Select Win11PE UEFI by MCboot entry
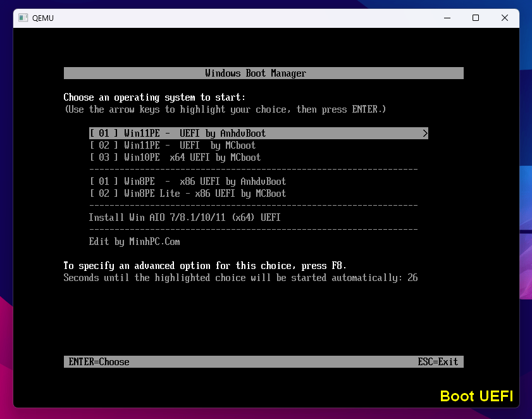 [173, 146]
